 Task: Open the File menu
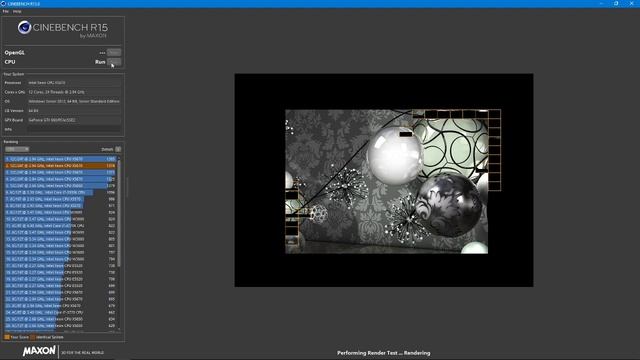pos(5,11)
